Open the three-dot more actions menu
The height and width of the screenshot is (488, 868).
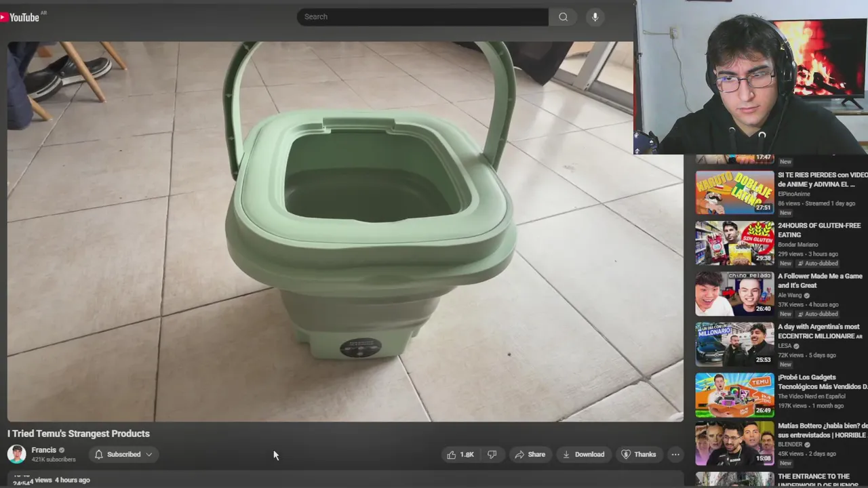pyautogui.click(x=675, y=455)
